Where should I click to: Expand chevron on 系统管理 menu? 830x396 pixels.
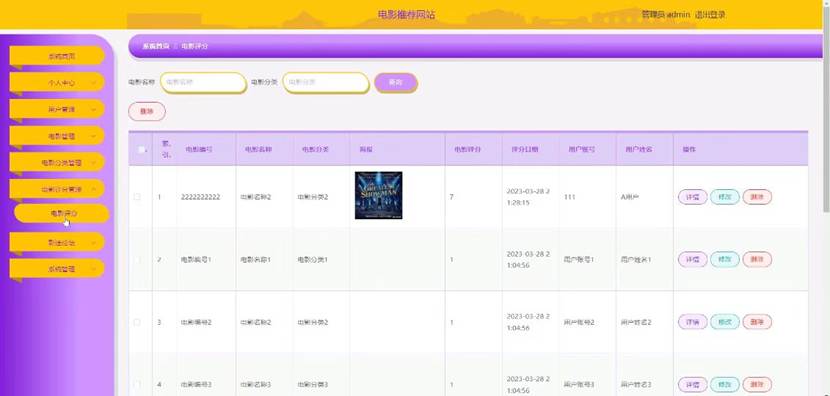(94, 269)
